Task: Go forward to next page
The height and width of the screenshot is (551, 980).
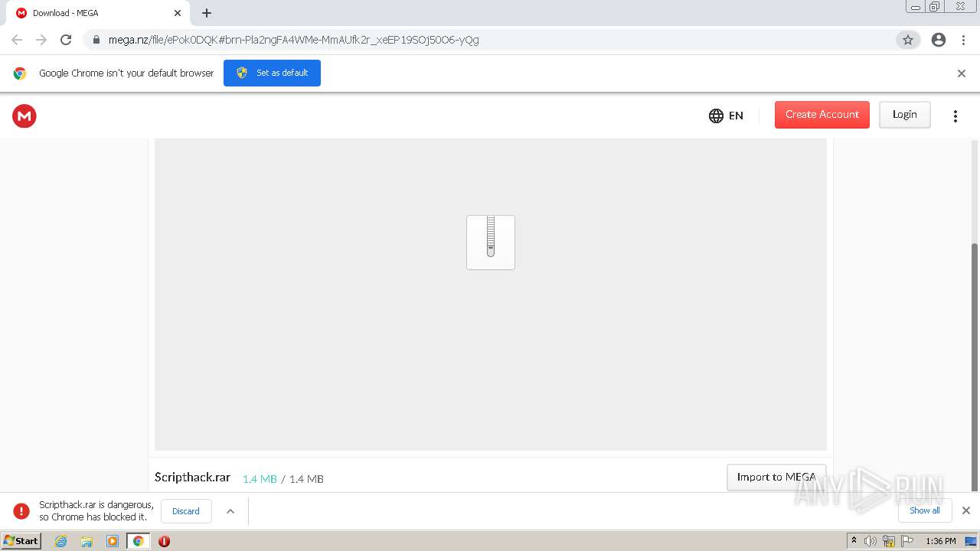Action: click(41, 40)
